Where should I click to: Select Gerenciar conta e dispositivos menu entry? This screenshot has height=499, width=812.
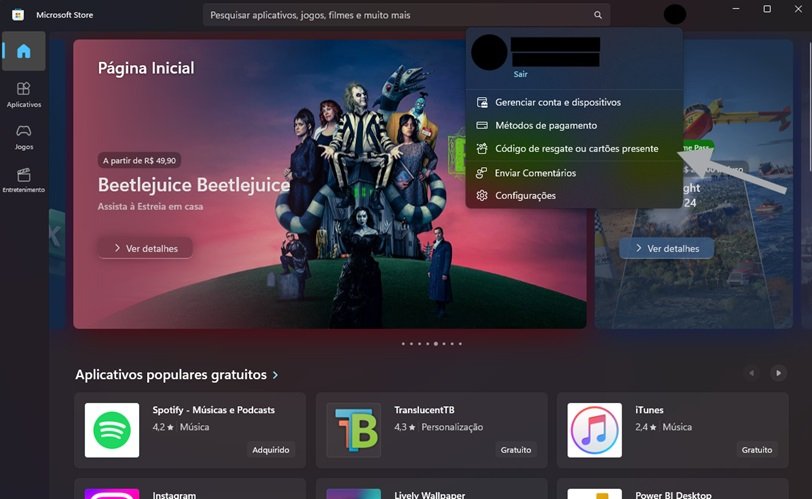(x=574, y=102)
